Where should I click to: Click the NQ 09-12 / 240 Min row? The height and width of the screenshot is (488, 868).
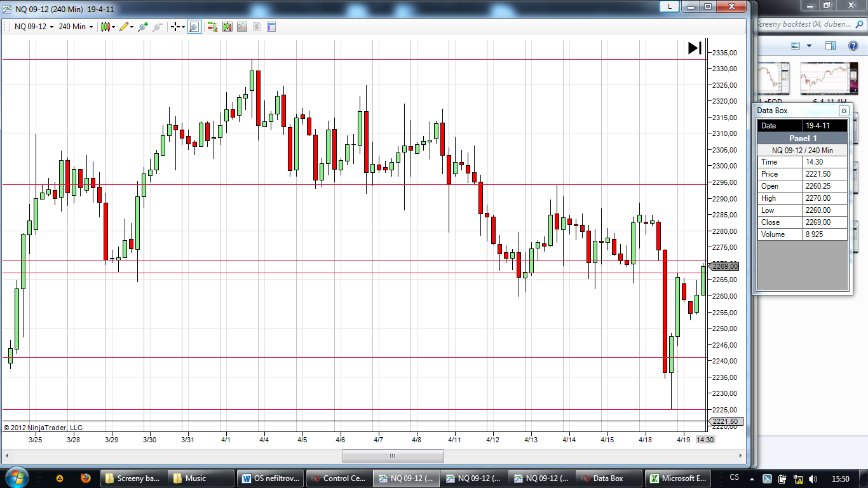[x=803, y=150]
